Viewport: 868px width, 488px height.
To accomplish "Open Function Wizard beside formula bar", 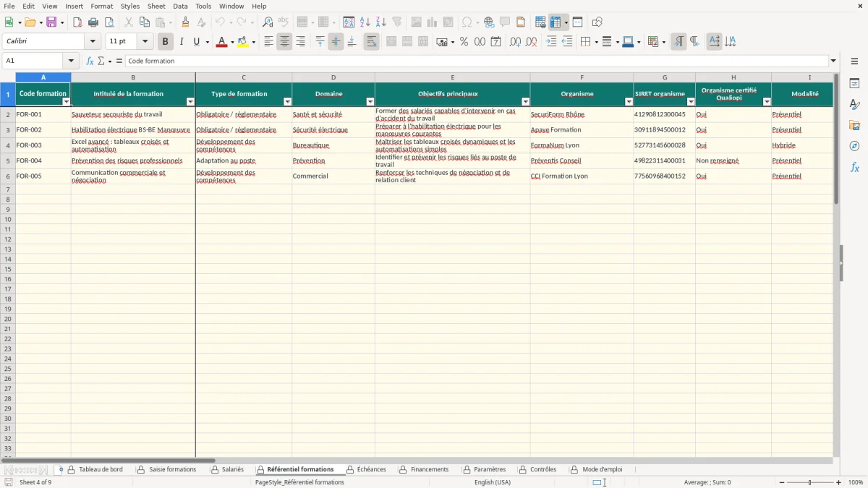I will [90, 61].
